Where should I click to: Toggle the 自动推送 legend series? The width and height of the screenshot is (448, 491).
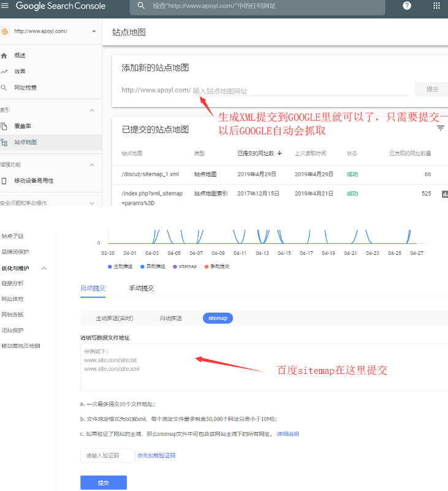point(153,267)
